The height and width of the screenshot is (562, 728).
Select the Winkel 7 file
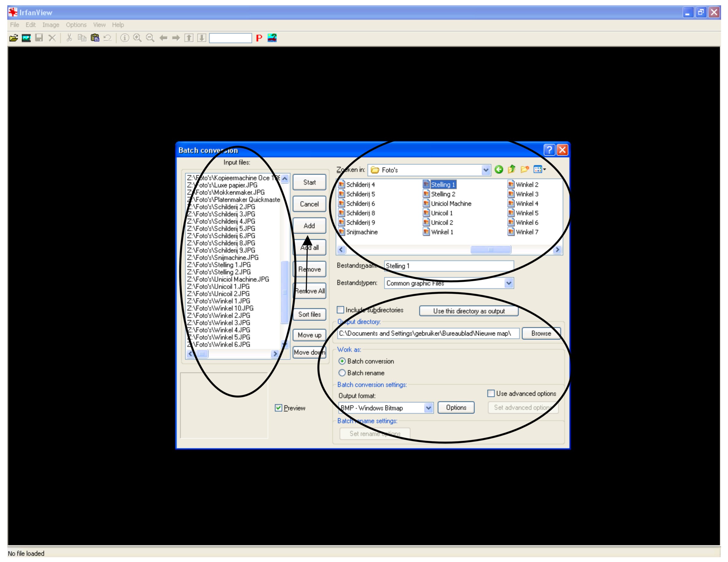(x=523, y=232)
